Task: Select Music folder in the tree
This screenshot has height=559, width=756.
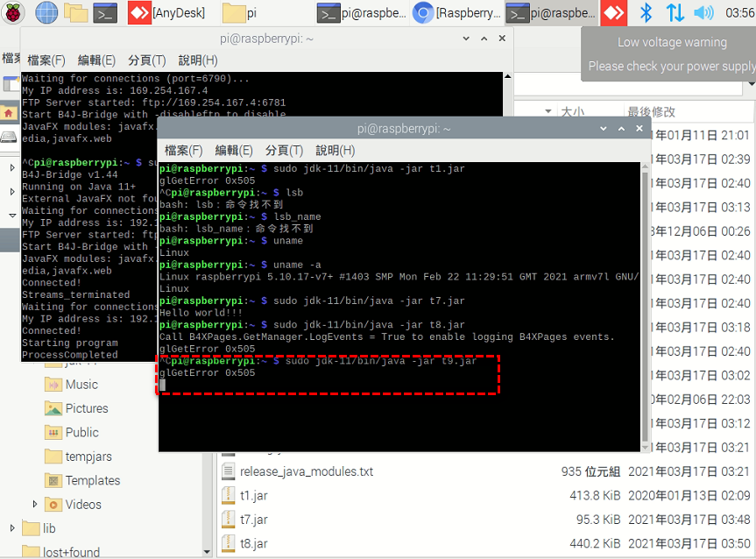Action: click(81, 385)
